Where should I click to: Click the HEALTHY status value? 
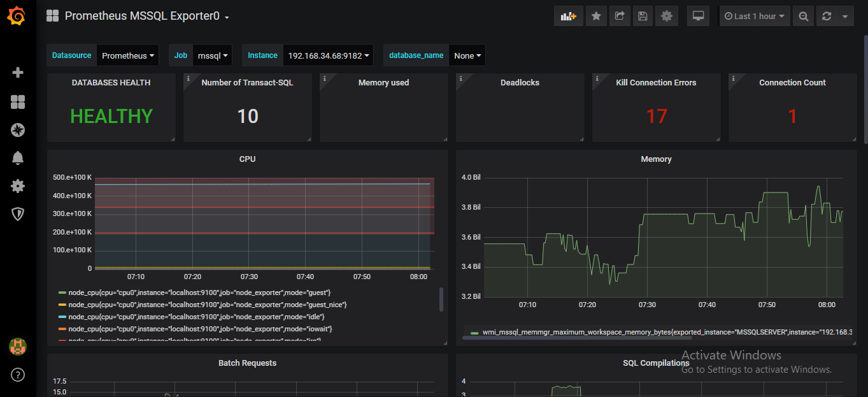tap(111, 116)
